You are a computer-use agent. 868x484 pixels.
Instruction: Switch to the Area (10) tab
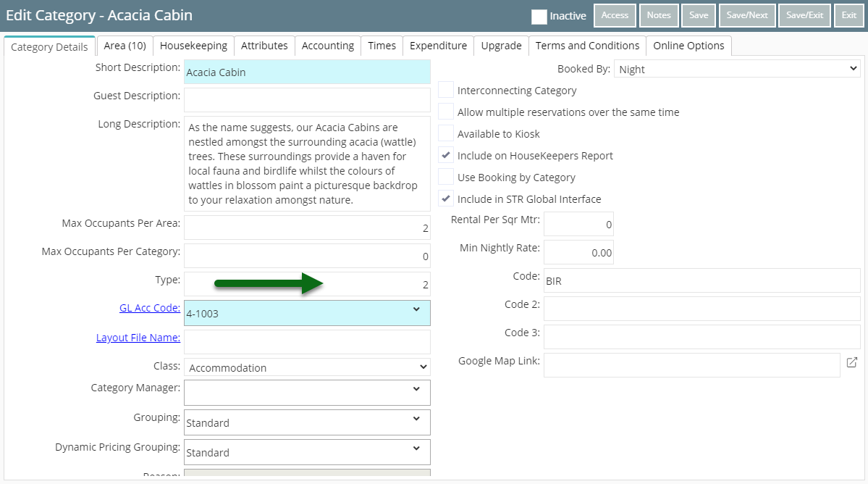pyautogui.click(x=125, y=46)
